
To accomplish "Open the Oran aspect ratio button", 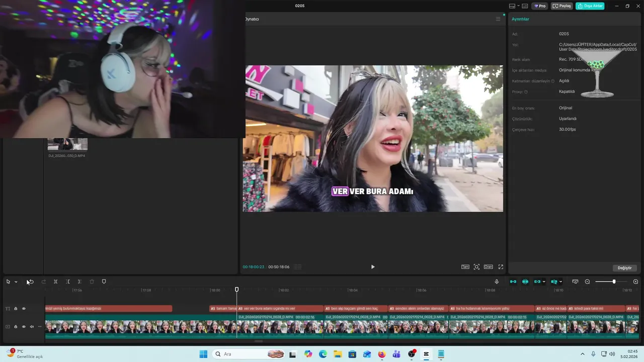I will tap(488, 267).
